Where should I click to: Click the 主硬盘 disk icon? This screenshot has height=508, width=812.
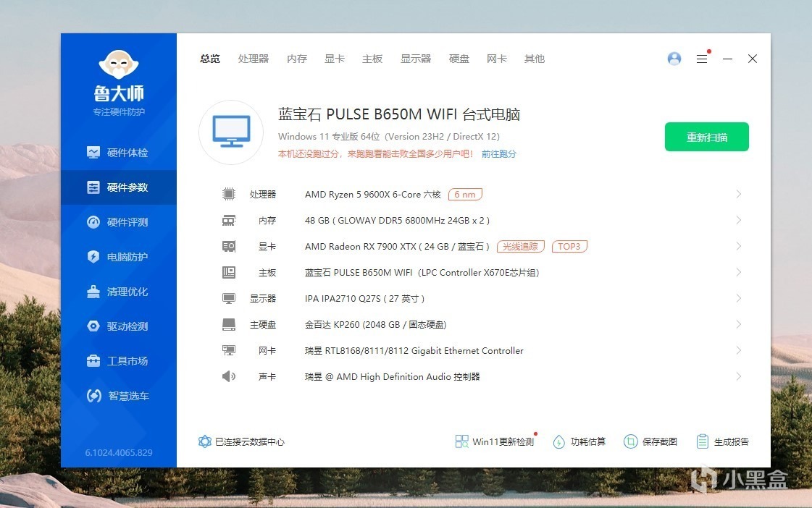coord(228,324)
